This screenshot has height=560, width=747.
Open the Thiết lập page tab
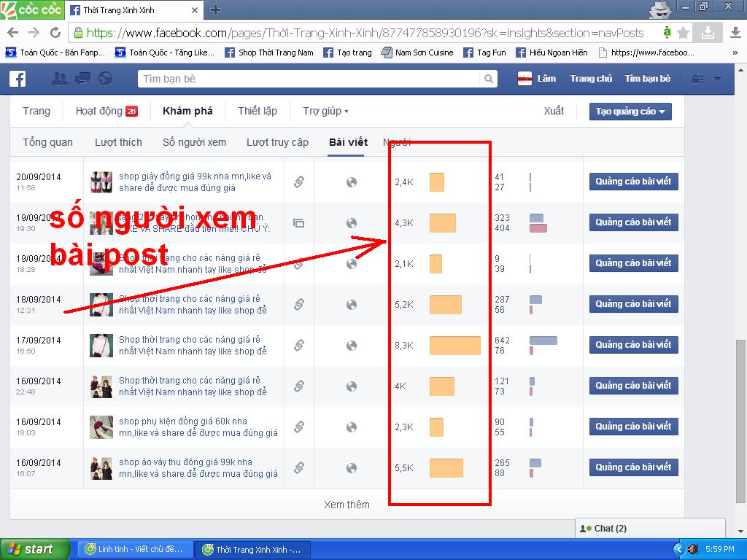(x=258, y=112)
